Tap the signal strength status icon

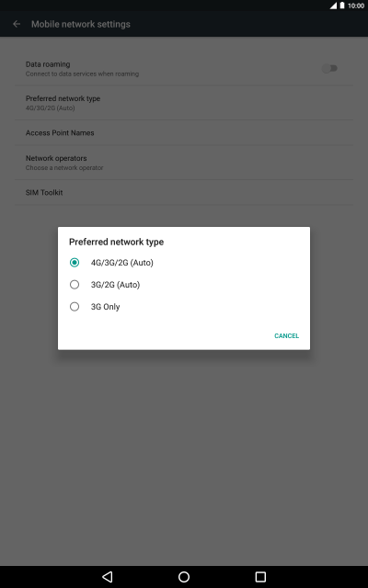click(x=333, y=6)
